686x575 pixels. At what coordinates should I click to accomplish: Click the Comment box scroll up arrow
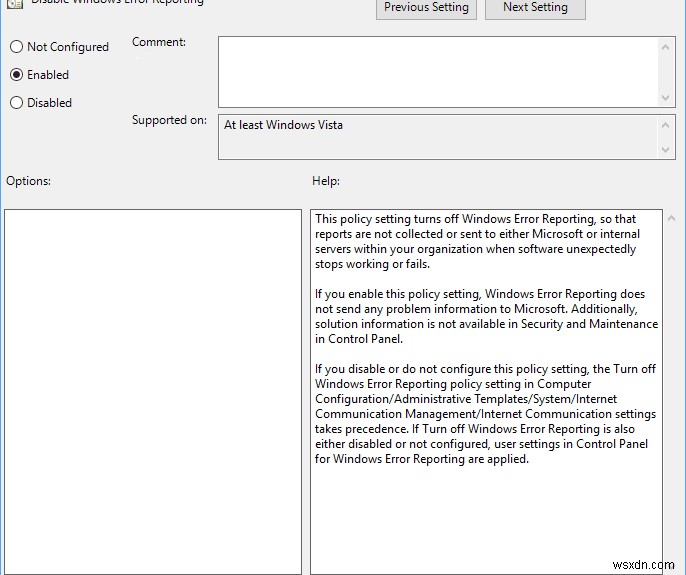point(665,47)
